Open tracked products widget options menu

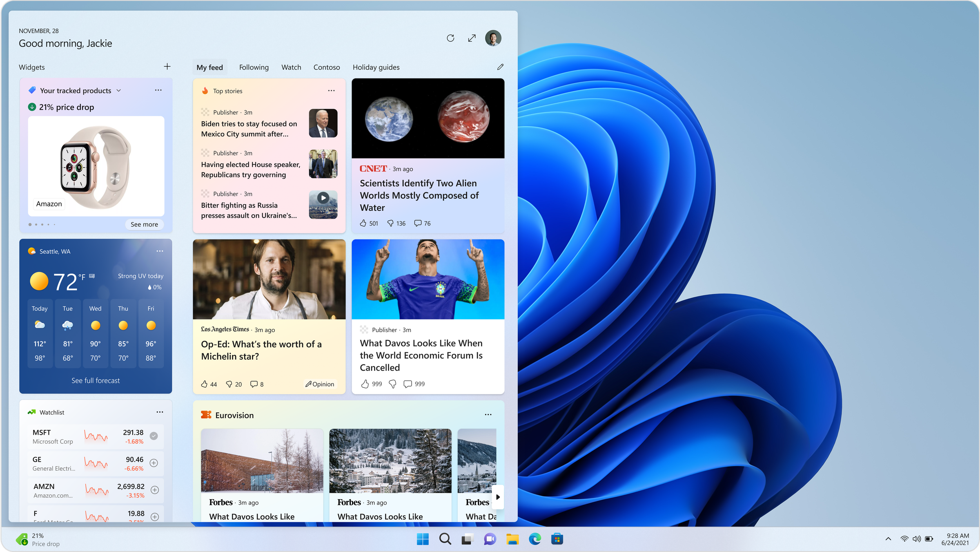[158, 90]
